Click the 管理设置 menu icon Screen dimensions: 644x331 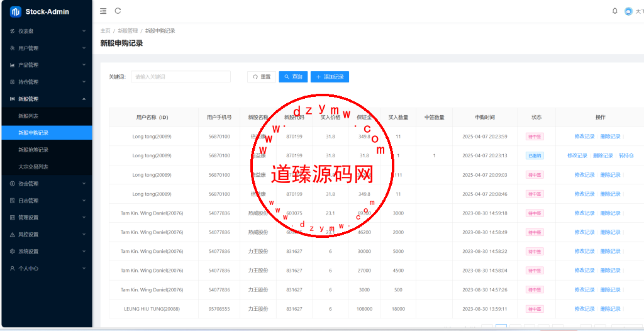[13, 218]
